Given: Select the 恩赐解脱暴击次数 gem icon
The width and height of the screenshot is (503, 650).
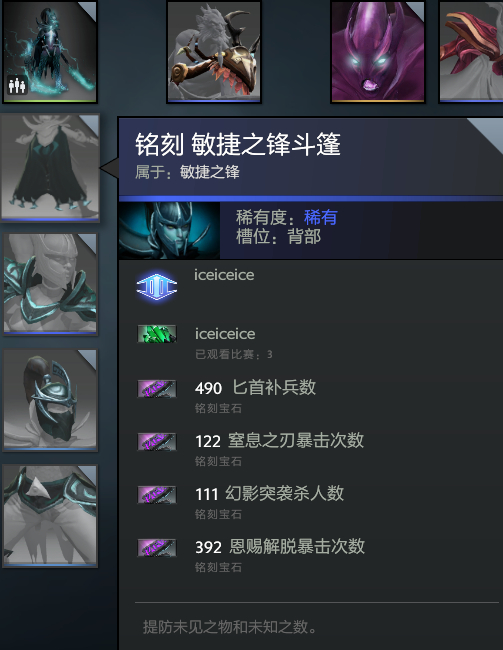Looking at the screenshot, I should click(157, 548).
